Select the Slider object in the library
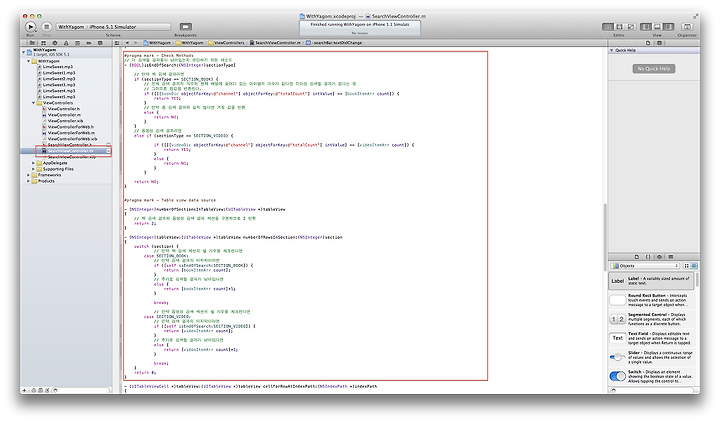 [652, 357]
